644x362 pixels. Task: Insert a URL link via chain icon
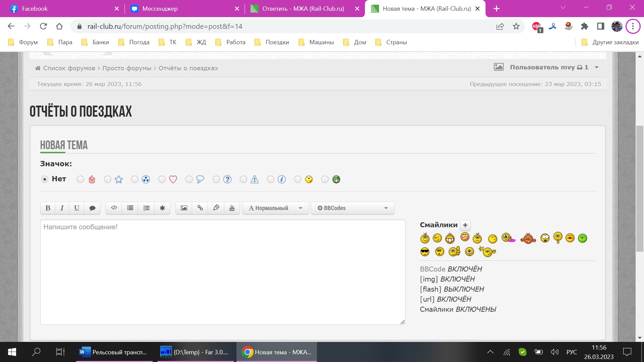point(200,208)
